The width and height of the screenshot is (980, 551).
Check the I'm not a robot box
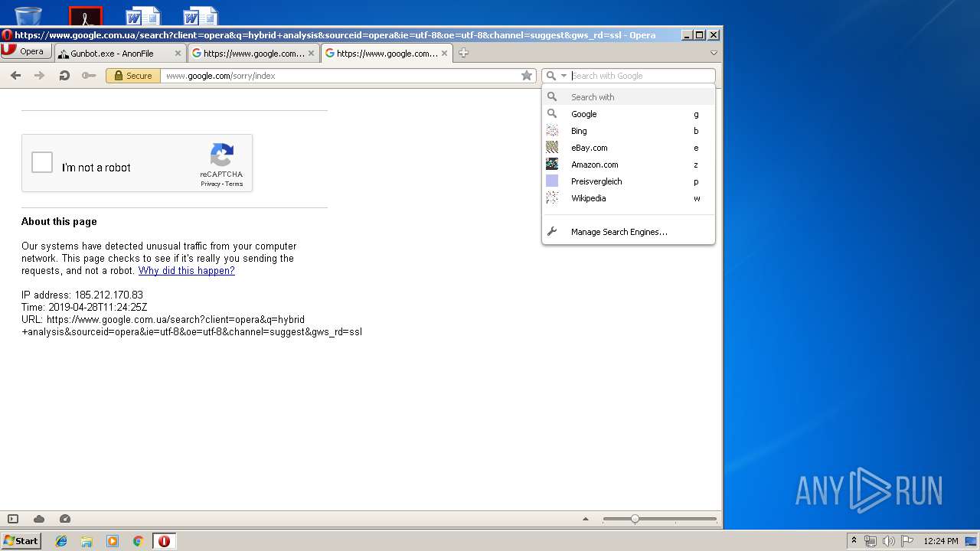tap(42, 162)
